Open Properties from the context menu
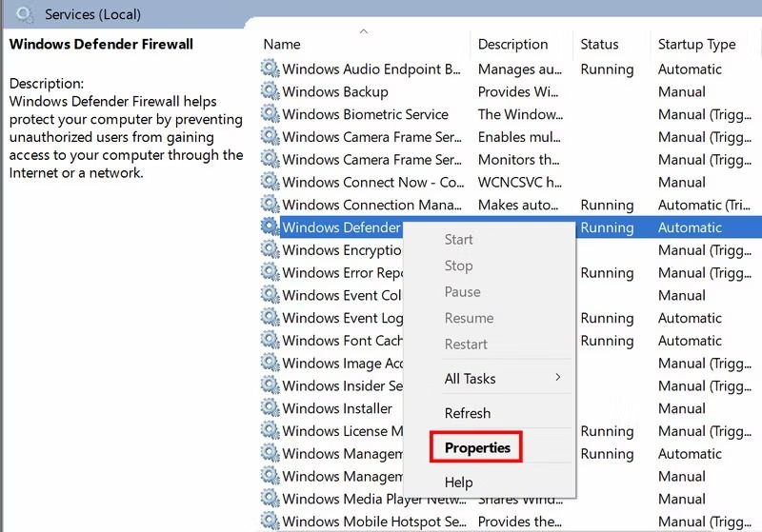762x532 pixels. pos(477,447)
